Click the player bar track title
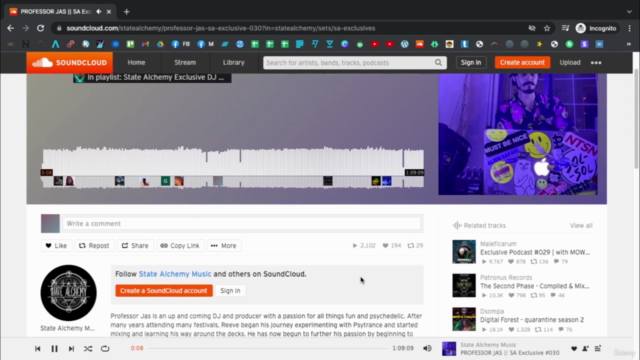This screenshot has width=640, height=360. [x=510, y=353]
